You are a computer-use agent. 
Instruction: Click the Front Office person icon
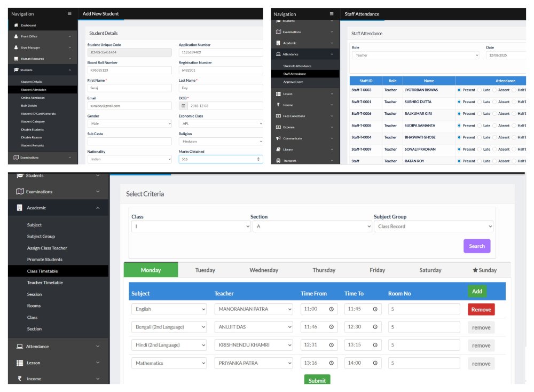(16, 36)
